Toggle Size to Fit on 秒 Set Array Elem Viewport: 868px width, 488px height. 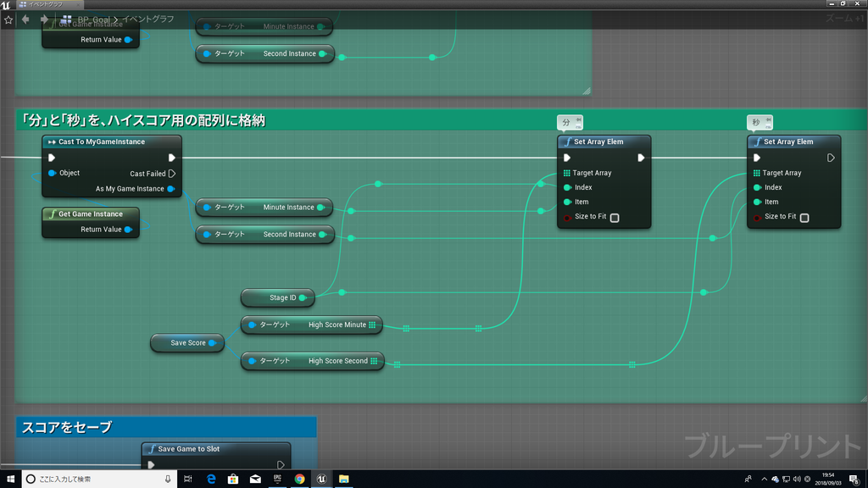pos(804,218)
